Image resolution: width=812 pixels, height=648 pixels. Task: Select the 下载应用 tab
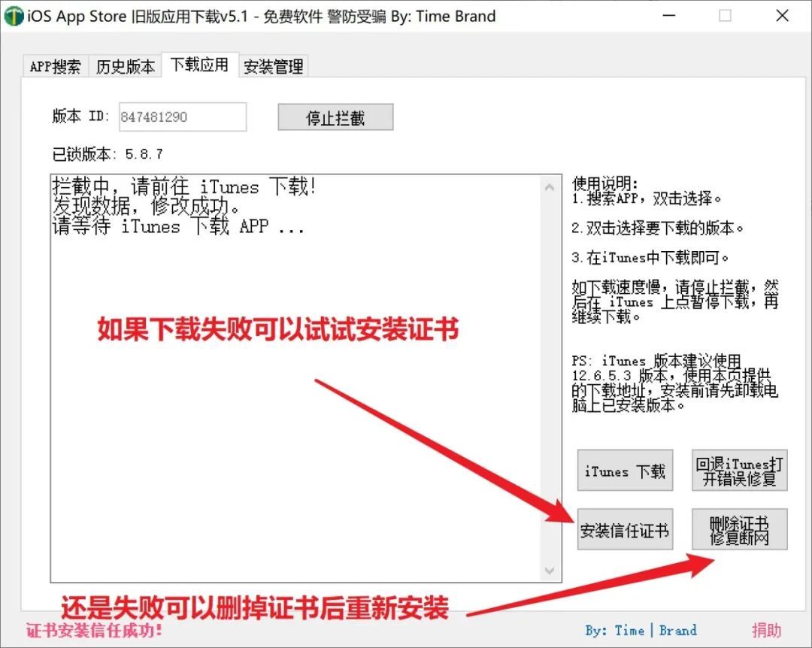point(200,65)
